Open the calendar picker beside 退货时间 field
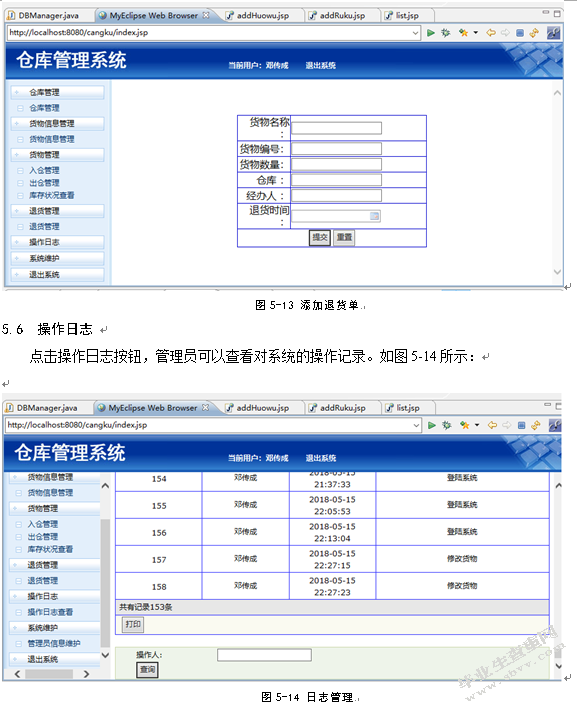The width and height of the screenshot is (577, 707). tap(374, 216)
